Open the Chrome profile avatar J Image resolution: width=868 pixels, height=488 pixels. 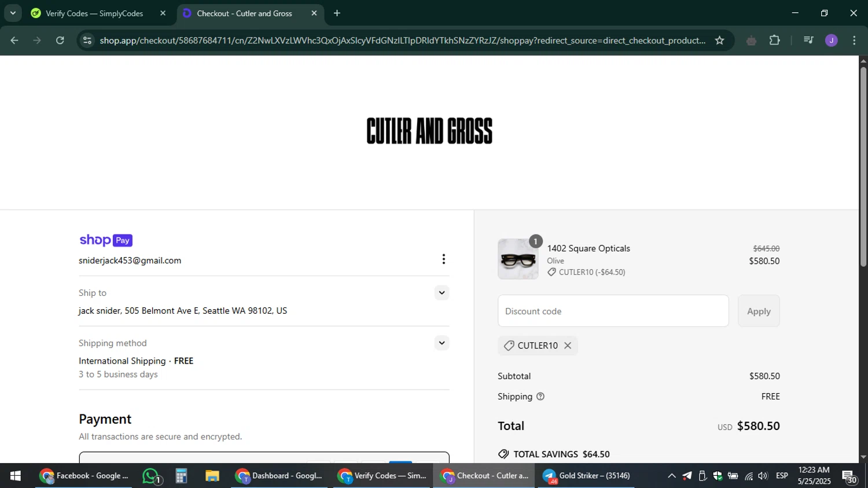832,41
